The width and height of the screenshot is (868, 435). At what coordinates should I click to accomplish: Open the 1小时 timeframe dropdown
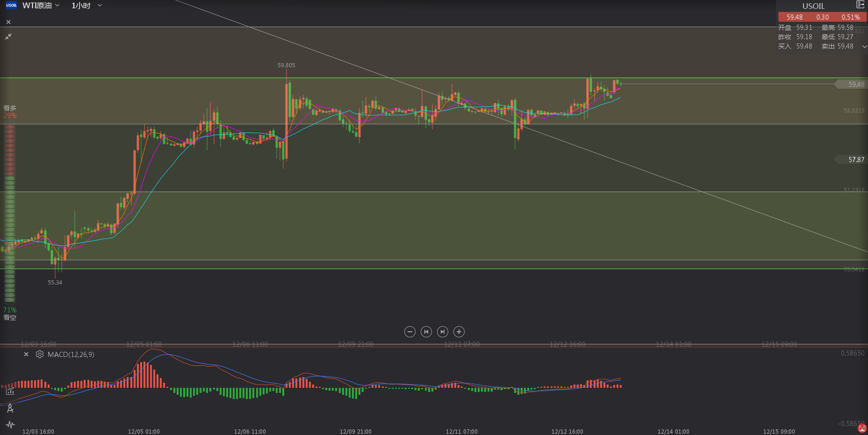pyautogui.click(x=86, y=6)
